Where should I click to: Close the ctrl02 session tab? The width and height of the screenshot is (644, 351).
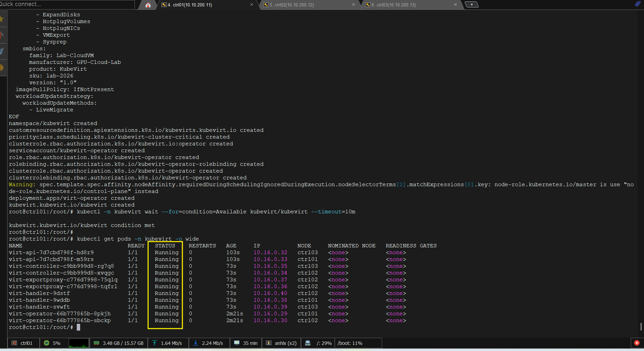coord(354,5)
